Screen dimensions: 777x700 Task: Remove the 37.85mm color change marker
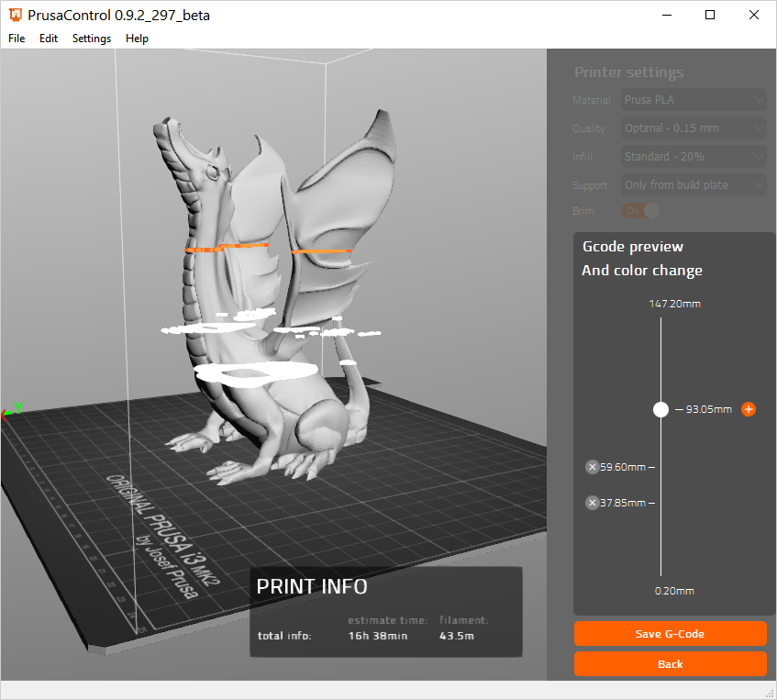[592, 503]
